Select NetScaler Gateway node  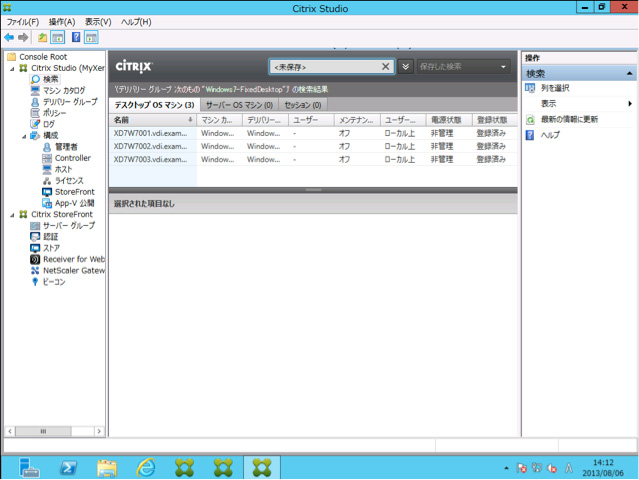click(x=74, y=271)
